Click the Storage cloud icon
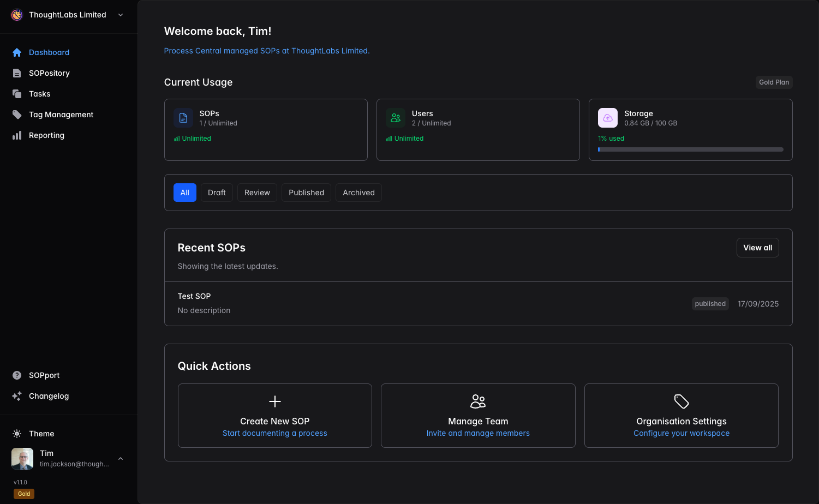The image size is (819, 504). (607, 117)
